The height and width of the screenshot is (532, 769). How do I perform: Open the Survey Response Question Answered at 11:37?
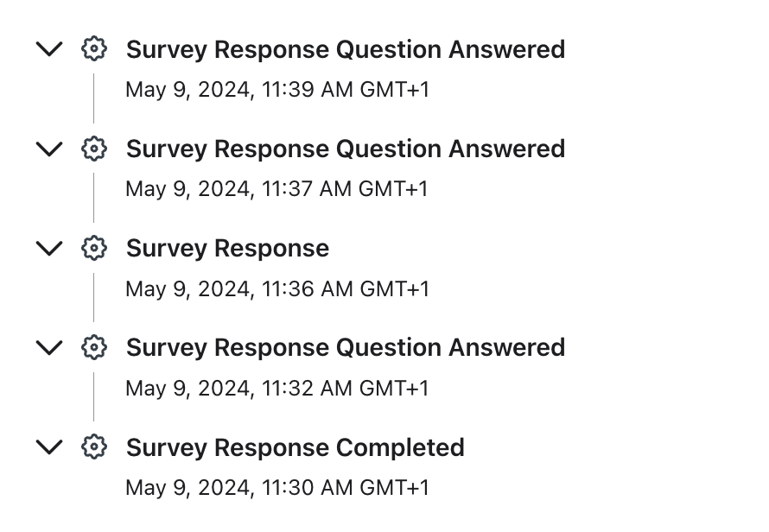pos(346,149)
